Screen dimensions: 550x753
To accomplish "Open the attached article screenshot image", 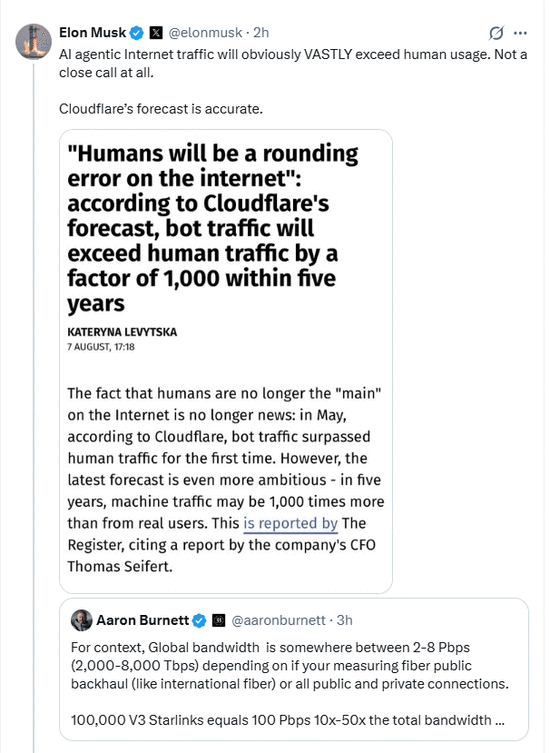I will pos(226,361).
